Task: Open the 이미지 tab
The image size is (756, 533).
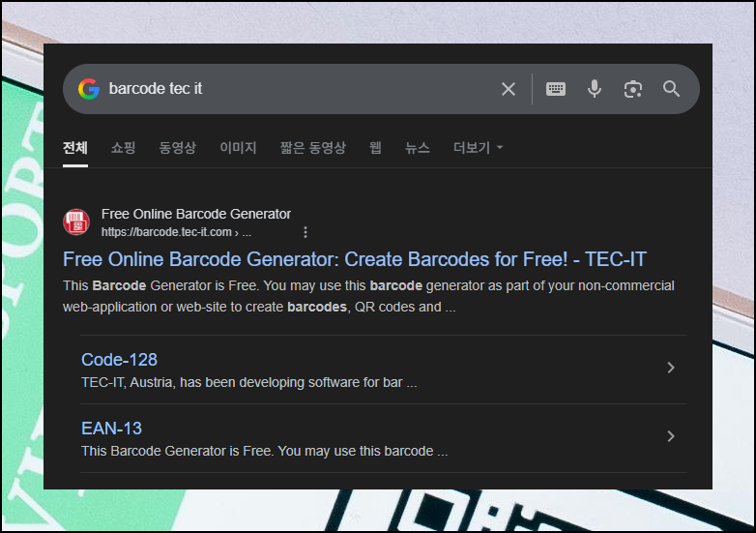Action: 238,148
